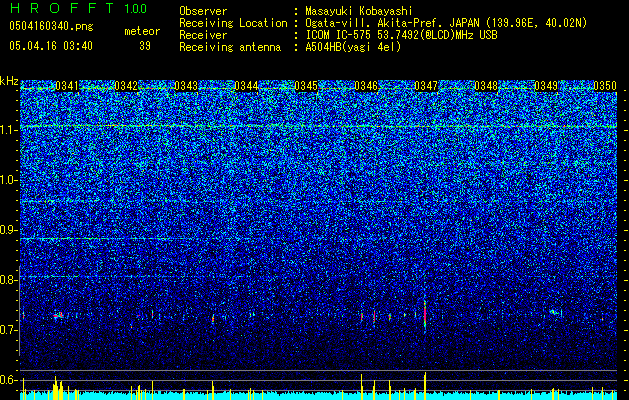Screen dimensions: 629x400
Task: Click the 1.1 kHz axis label
Action: click(8, 130)
